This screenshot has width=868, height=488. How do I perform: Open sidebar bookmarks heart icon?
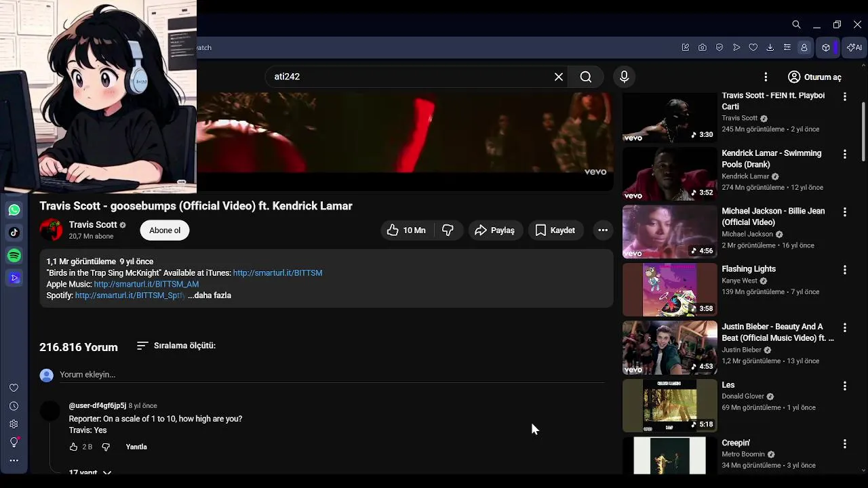coord(14,388)
